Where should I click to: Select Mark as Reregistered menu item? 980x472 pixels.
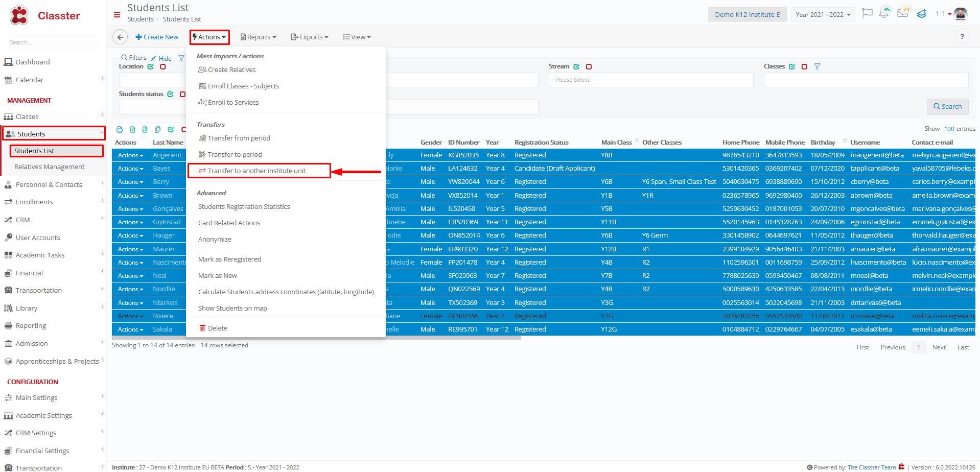point(229,259)
